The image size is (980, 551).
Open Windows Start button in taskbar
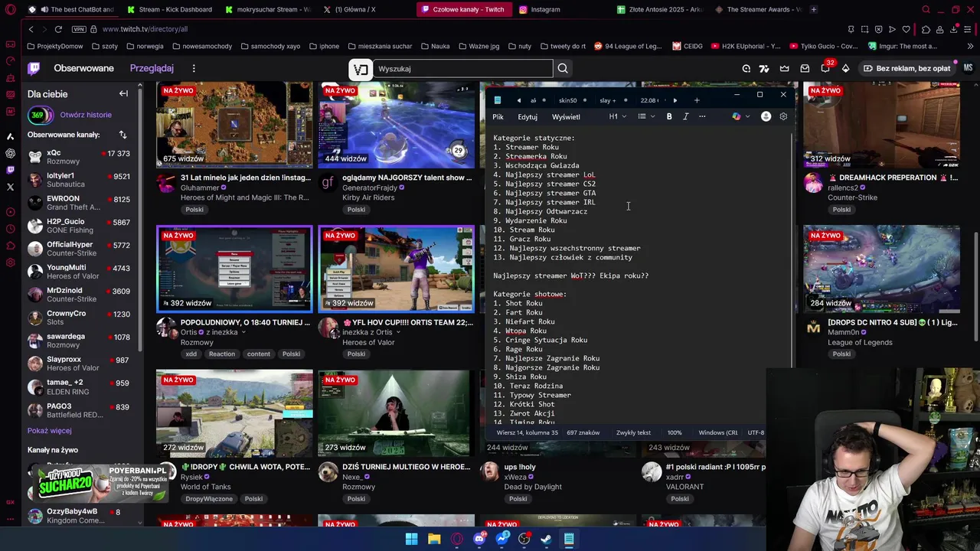tap(411, 539)
